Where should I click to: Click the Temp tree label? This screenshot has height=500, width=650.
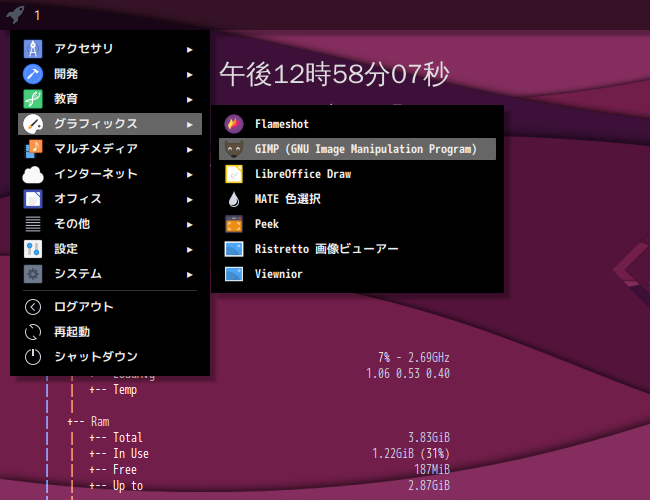point(125,390)
